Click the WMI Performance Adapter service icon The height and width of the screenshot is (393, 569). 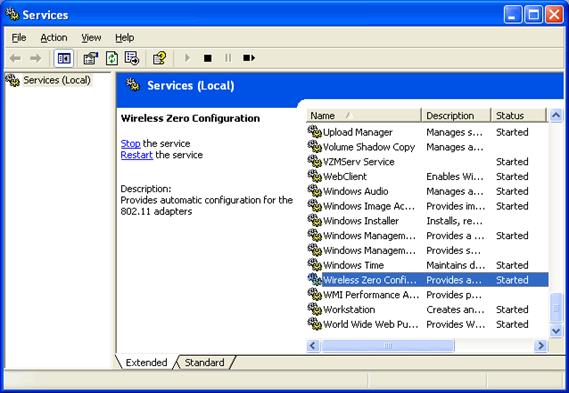(x=315, y=295)
